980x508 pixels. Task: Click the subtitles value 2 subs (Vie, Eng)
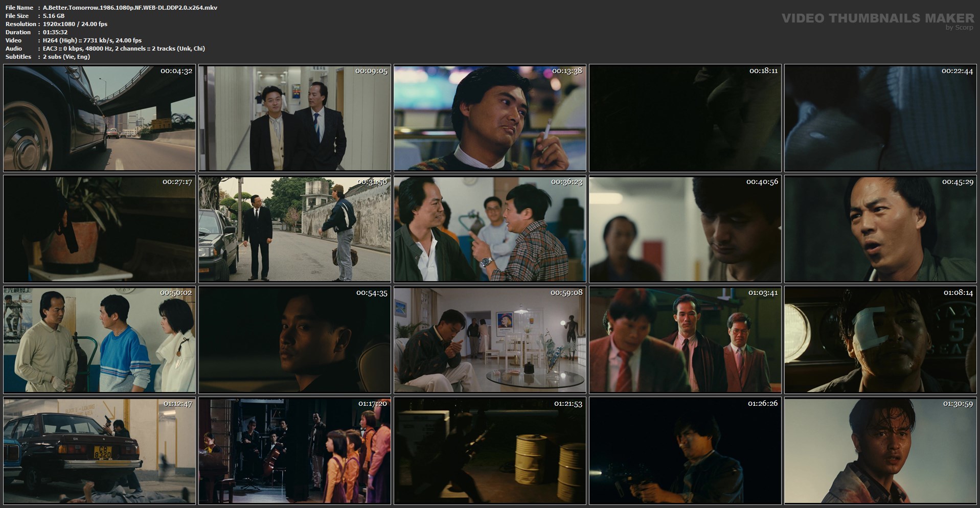click(66, 57)
